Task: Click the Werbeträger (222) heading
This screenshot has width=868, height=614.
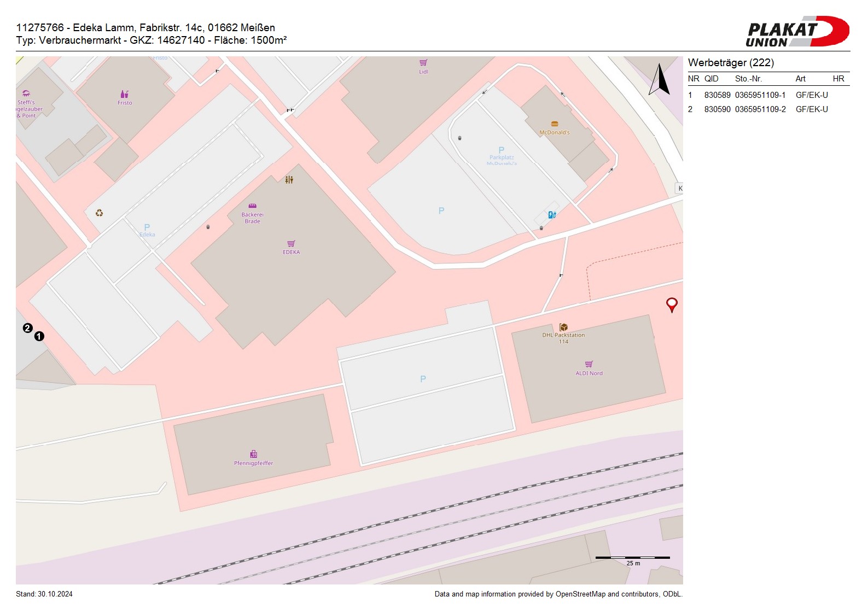Action: click(x=731, y=63)
